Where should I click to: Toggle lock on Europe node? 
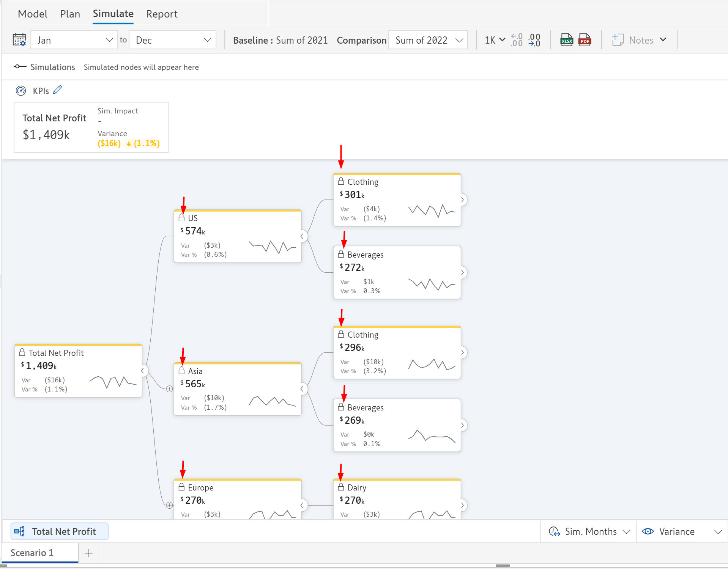point(181,487)
